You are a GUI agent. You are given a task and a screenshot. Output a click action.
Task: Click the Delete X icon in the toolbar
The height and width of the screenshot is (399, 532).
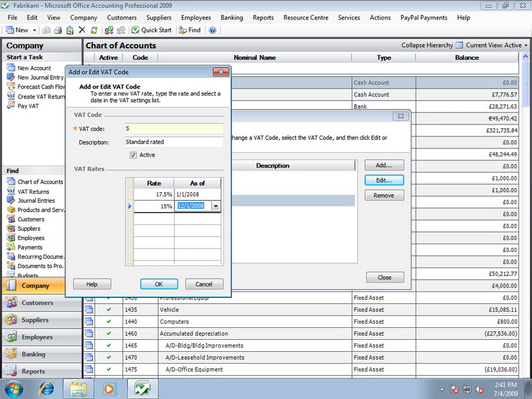click(x=82, y=30)
